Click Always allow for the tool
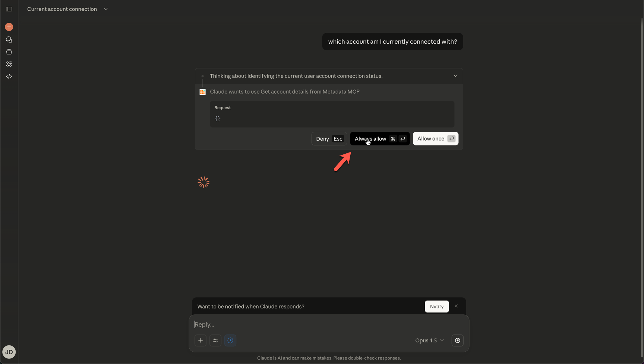This screenshot has width=644, height=364. pos(379,139)
